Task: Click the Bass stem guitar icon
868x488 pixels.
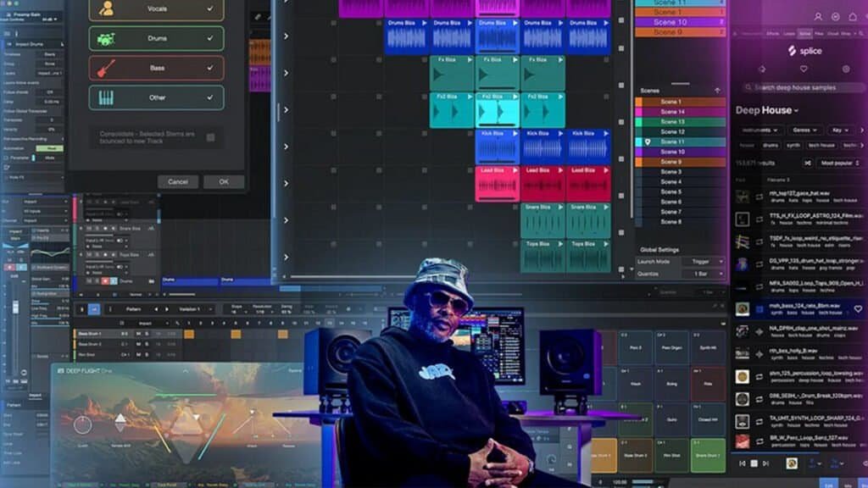Action: (x=104, y=67)
